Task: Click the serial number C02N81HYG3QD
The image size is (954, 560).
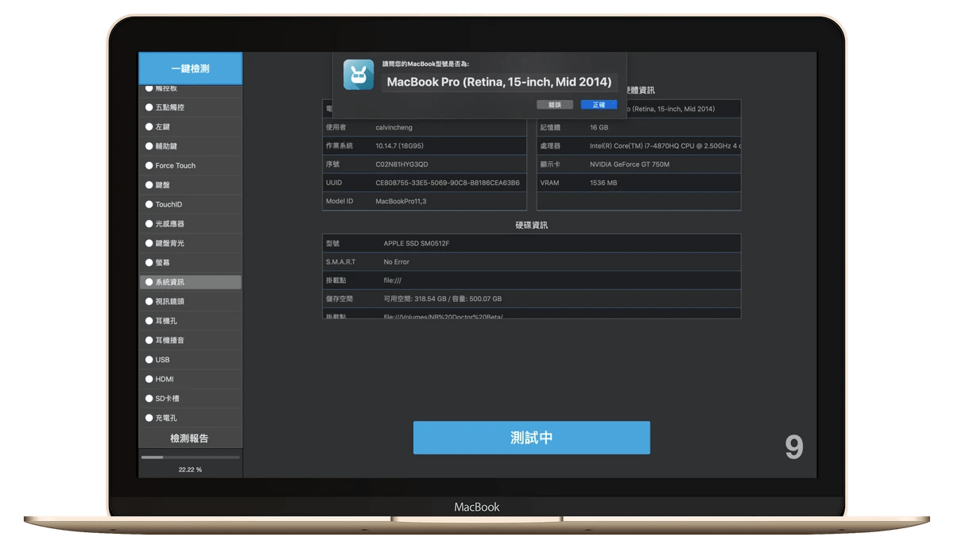Action: [x=401, y=164]
